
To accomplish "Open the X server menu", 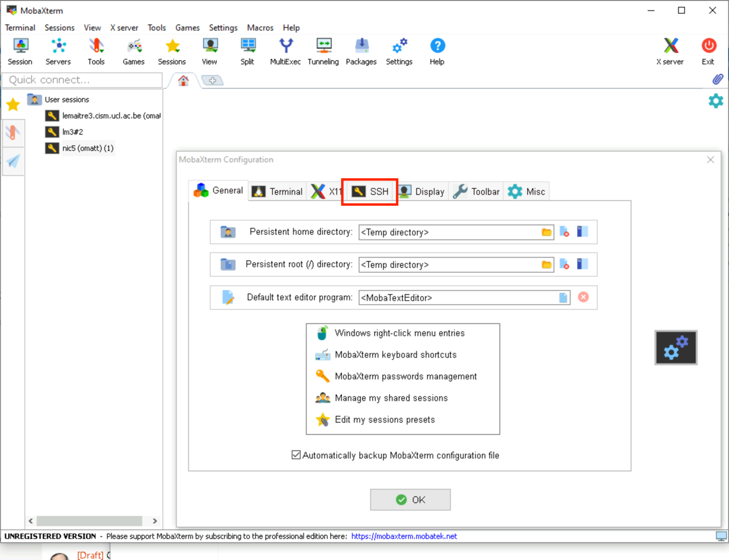I will click(x=124, y=27).
